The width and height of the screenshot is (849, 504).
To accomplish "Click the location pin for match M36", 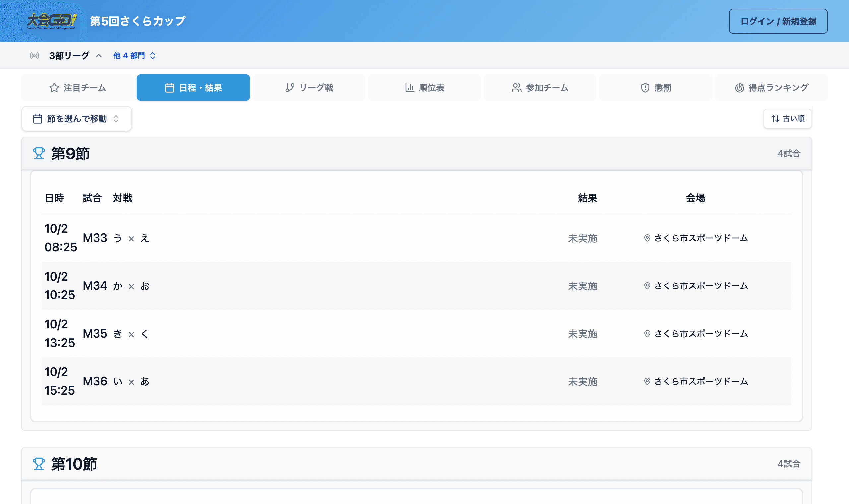I will [647, 381].
